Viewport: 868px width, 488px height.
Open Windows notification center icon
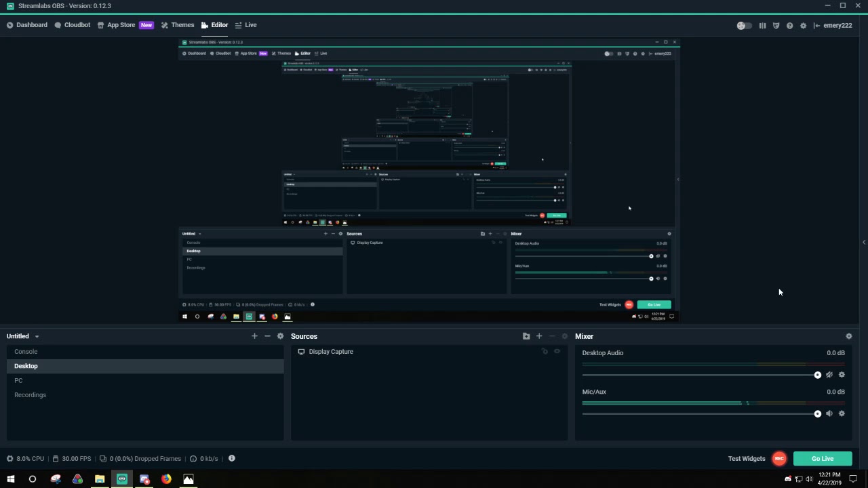coord(853,479)
